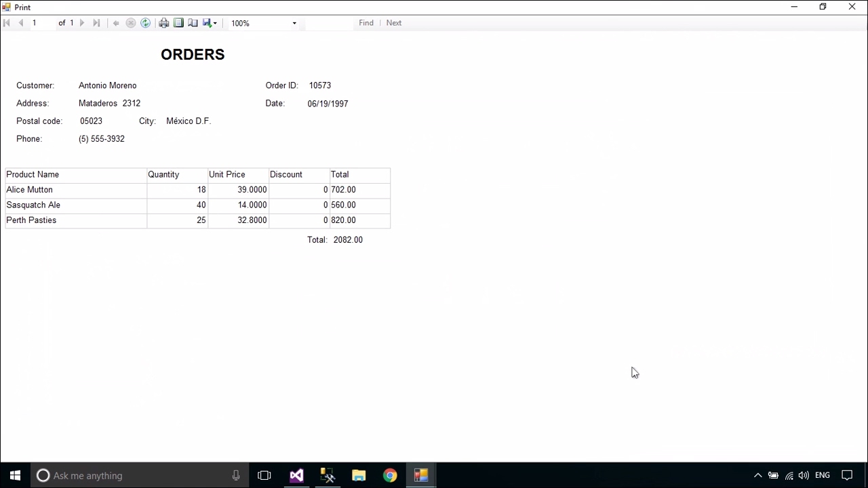Jump to the last report page
The image size is (868, 488).
point(96,23)
